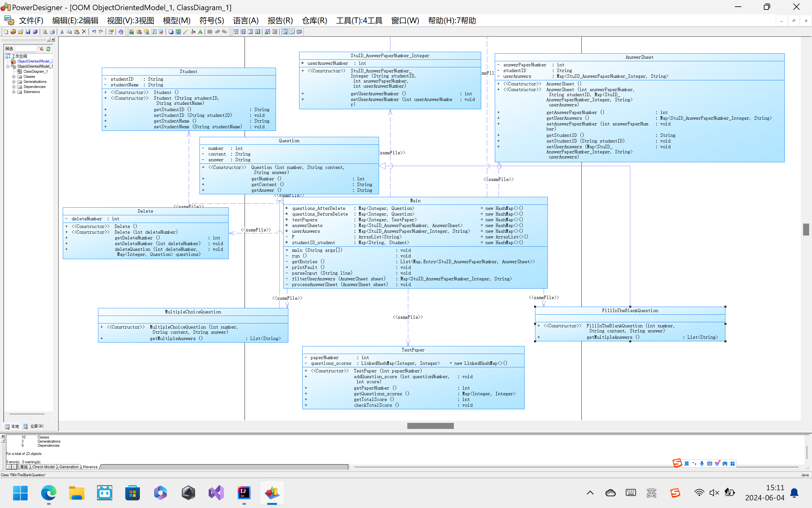Open the 报告(R) menu
Image resolution: width=812 pixels, height=508 pixels.
(280, 21)
